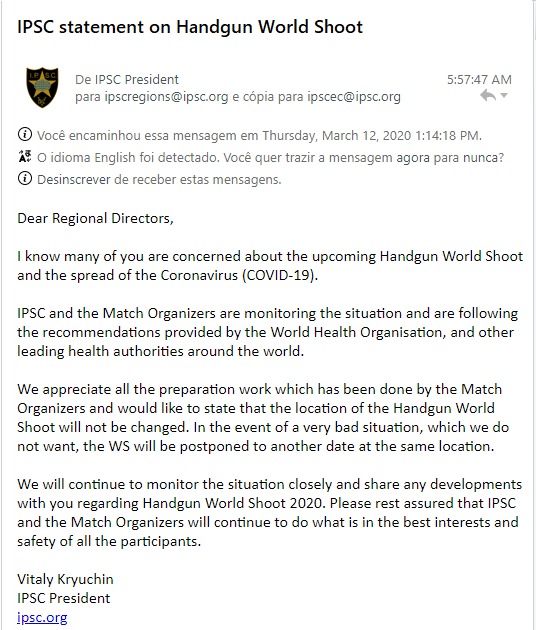Click the paragraph mentioning World Health Organisation
Image resolution: width=536 pixels, height=630 pixels.
tap(268, 332)
